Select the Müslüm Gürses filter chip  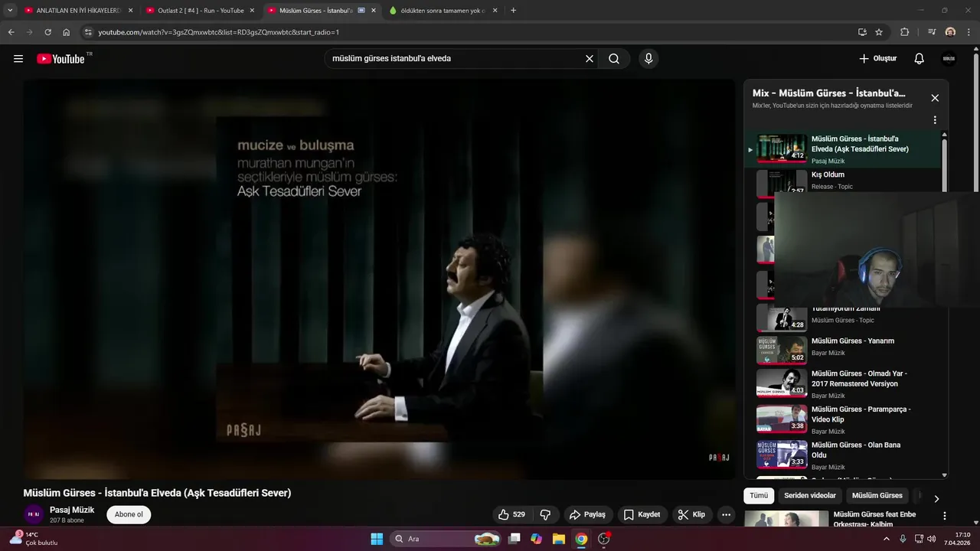click(x=877, y=496)
